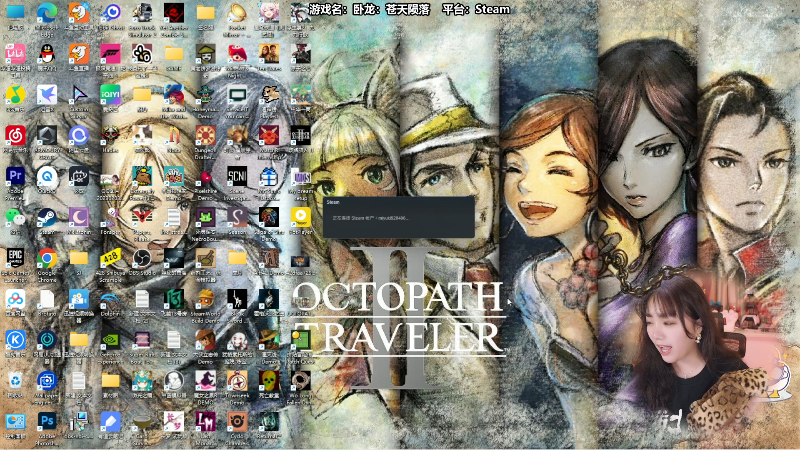Open the Extremely Powerful Capybaras icon
The image size is (800, 450).
(142, 177)
